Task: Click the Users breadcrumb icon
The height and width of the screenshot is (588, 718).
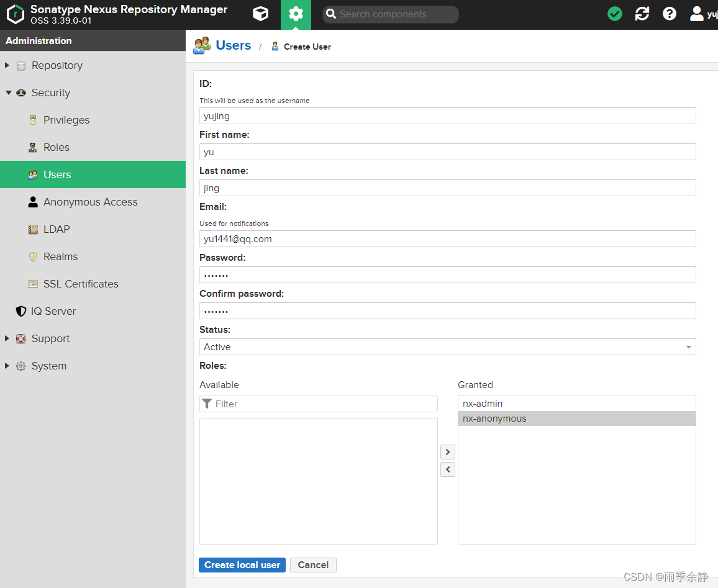Action: pos(202,45)
